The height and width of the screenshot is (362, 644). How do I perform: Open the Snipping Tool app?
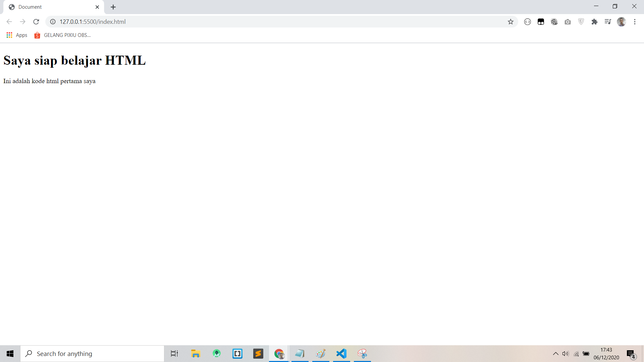[x=363, y=353]
